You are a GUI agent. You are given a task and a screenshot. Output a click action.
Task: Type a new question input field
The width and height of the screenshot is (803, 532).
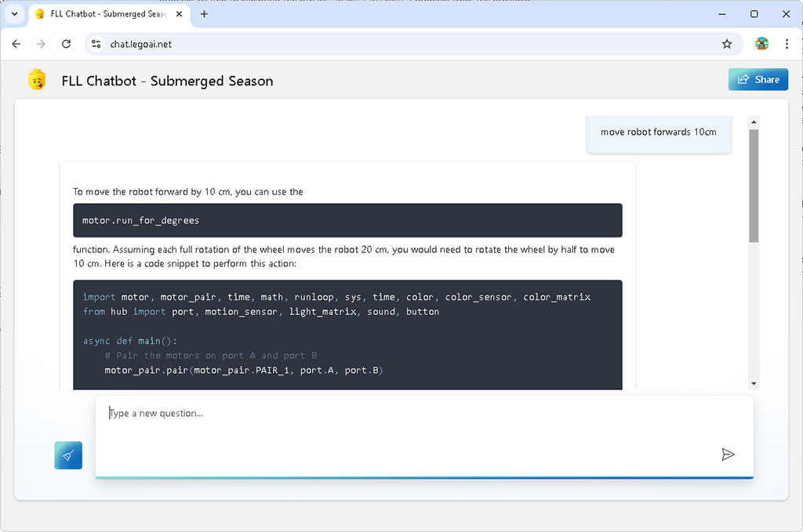pos(408,431)
